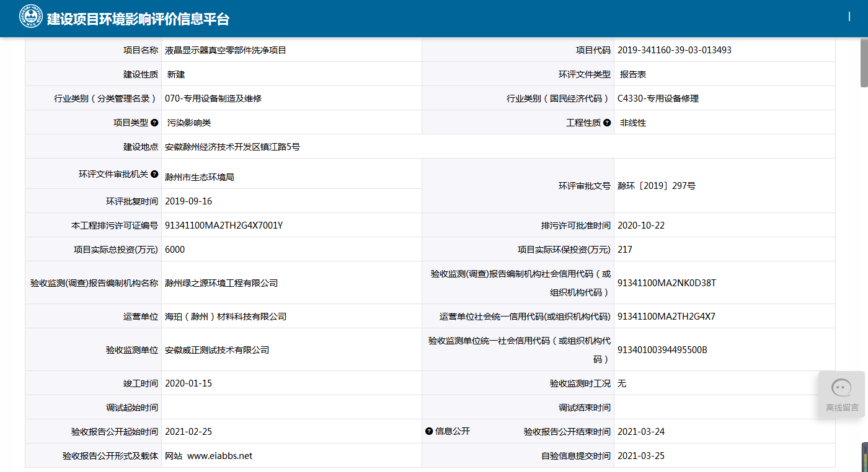Click value C4330-专用设备修理

[x=658, y=98]
